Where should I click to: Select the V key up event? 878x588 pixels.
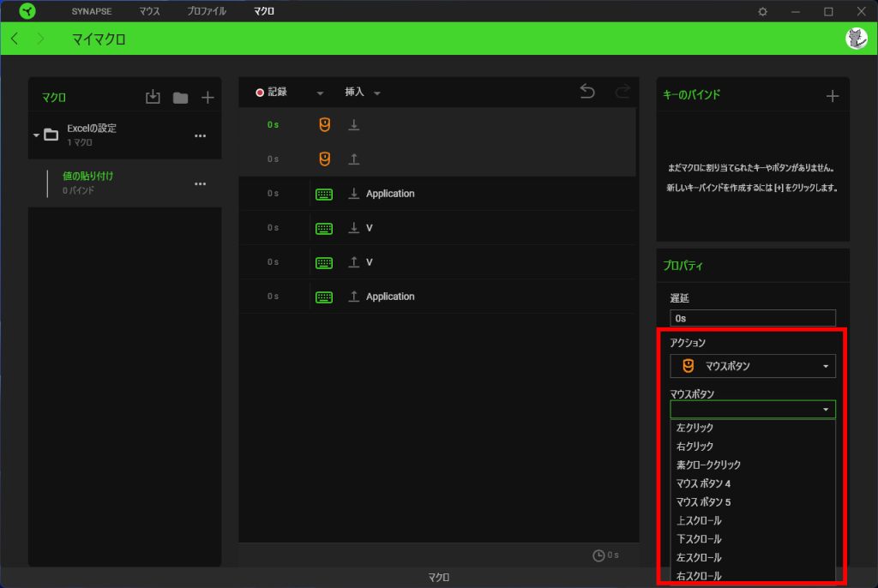437,262
